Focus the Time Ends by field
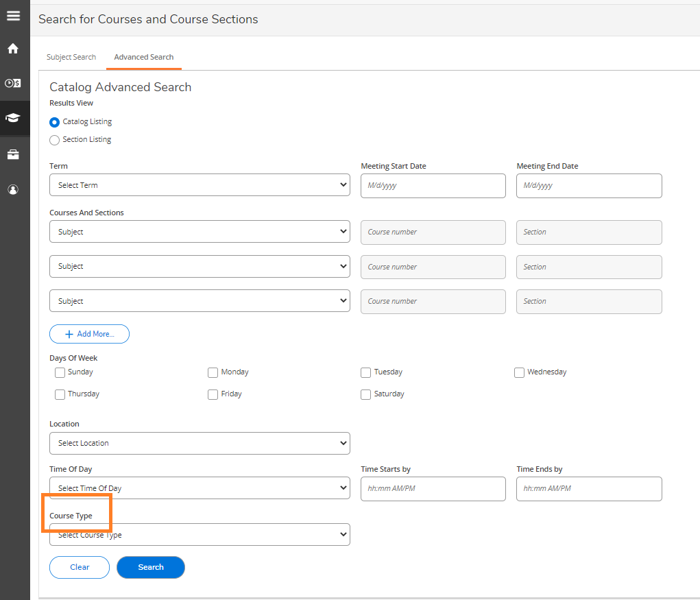This screenshot has height=600, width=700. click(590, 489)
